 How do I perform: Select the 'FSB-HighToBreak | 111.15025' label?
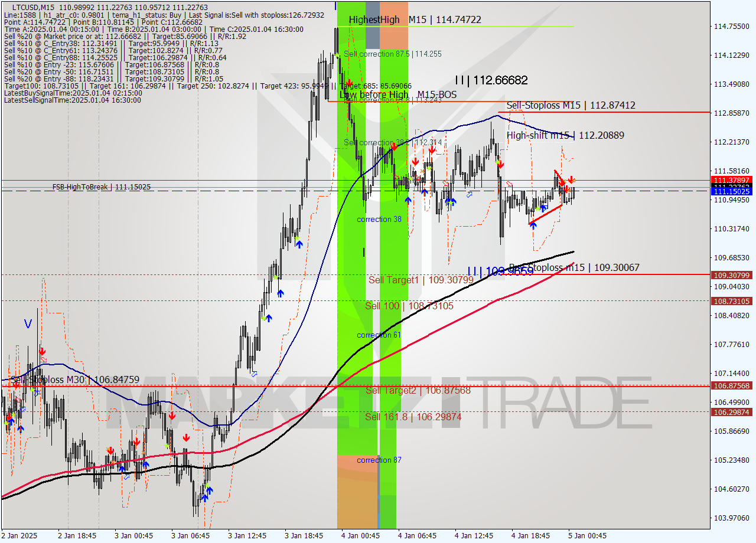coord(101,187)
